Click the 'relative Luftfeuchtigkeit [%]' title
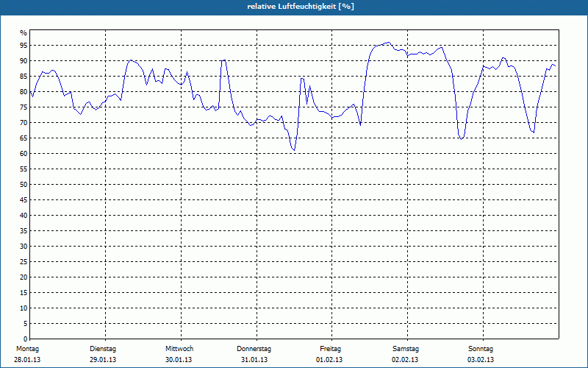Viewport: 588px width, 368px height. (301, 7)
